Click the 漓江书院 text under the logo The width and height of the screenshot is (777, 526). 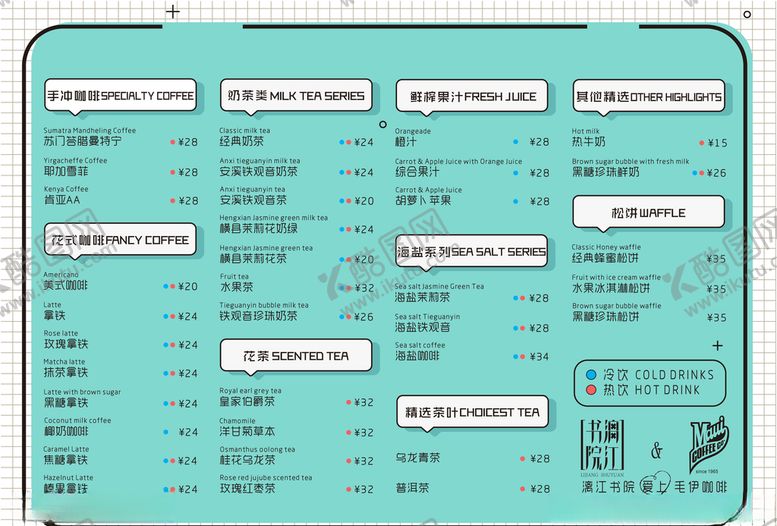point(608,487)
